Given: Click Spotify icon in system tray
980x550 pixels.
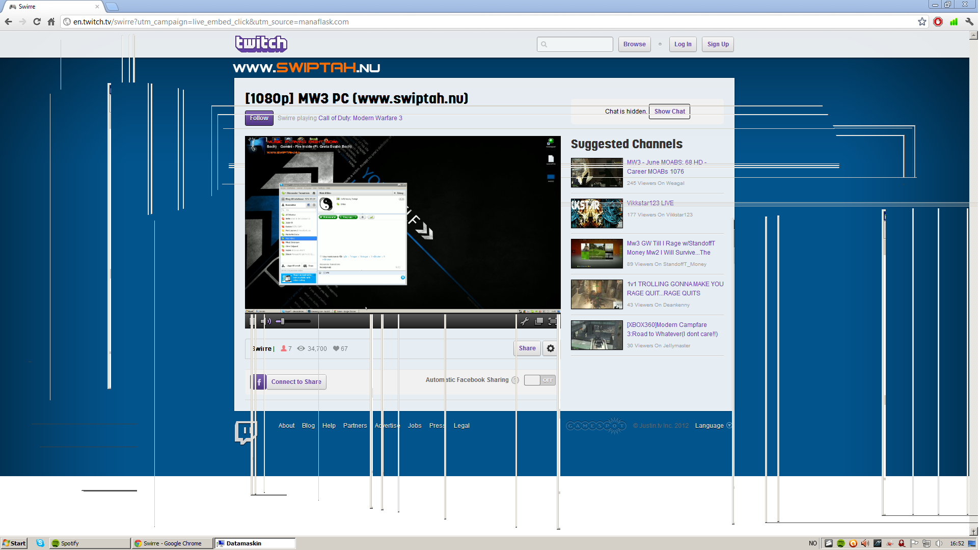Looking at the screenshot, I should pyautogui.click(x=841, y=543).
